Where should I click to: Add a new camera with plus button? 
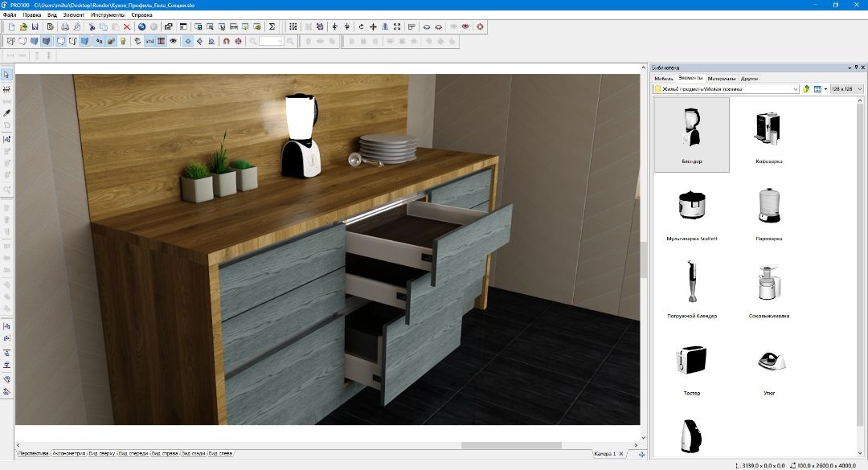[x=641, y=454]
